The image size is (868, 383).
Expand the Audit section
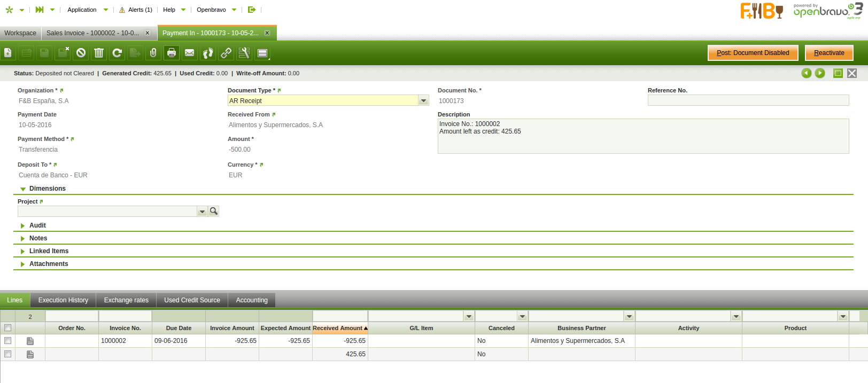tap(37, 225)
